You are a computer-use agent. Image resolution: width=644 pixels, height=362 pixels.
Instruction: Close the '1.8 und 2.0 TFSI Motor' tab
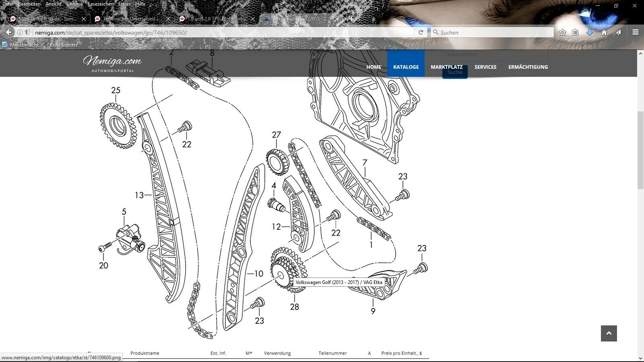(x=252, y=19)
